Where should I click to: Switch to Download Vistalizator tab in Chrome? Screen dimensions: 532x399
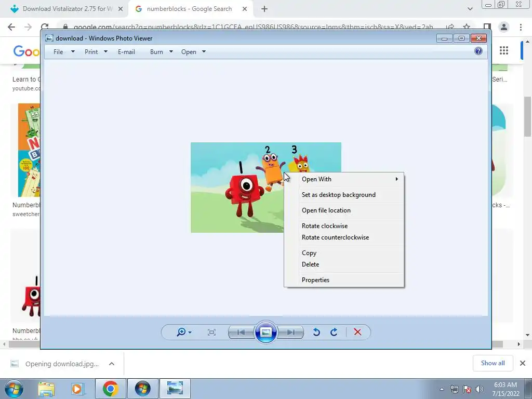[66, 9]
